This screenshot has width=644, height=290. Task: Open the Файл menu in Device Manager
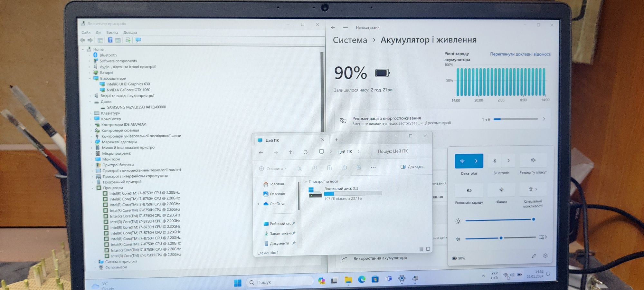click(x=86, y=33)
